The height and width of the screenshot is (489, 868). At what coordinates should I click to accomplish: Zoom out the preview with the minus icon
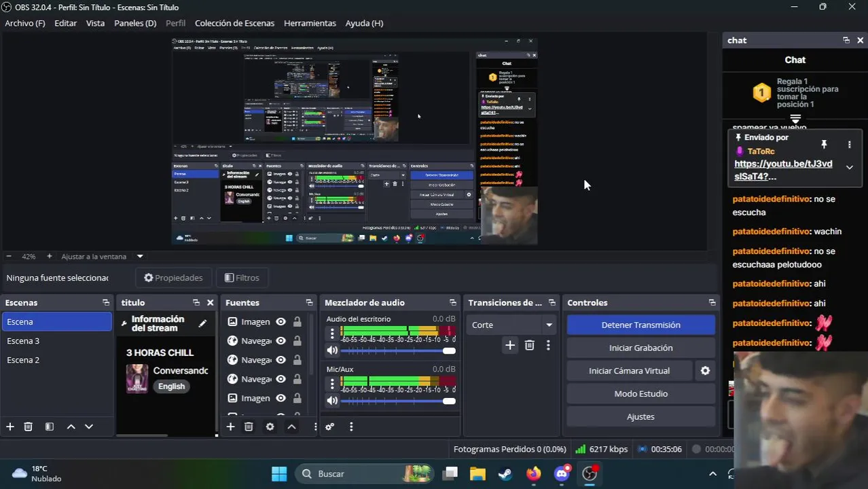click(x=9, y=256)
